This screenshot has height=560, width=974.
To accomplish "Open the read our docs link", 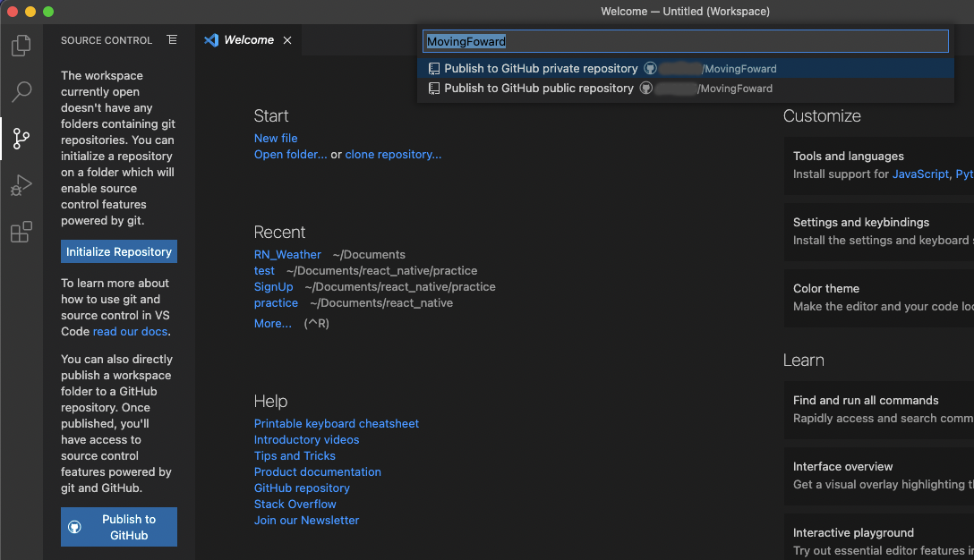I will click(130, 332).
